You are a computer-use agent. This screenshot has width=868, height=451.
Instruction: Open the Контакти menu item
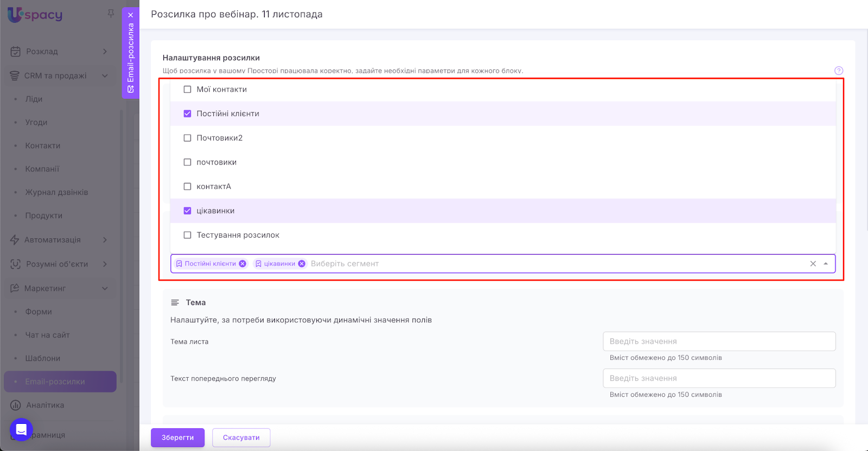pyautogui.click(x=43, y=145)
